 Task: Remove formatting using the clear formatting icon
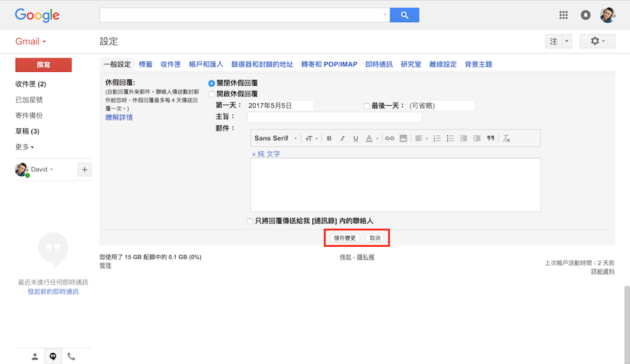click(x=506, y=139)
